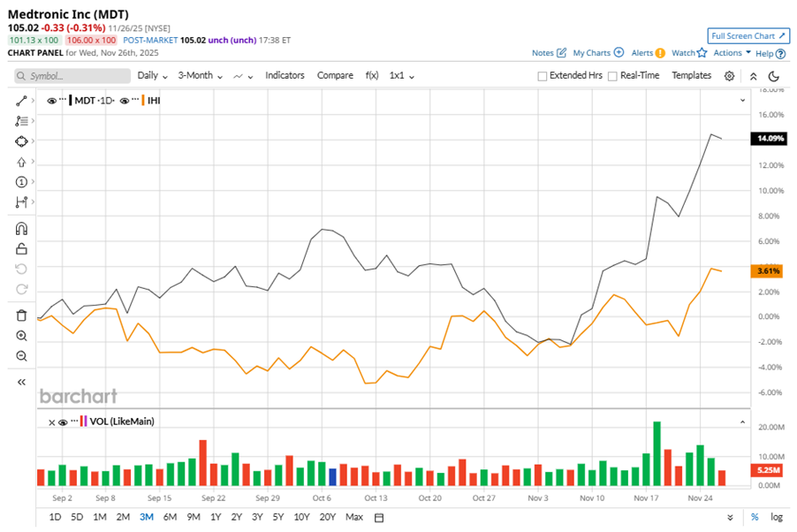The height and width of the screenshot is (532, 797).
Task: Select the 10Y range tab
Action: point(301,517)
